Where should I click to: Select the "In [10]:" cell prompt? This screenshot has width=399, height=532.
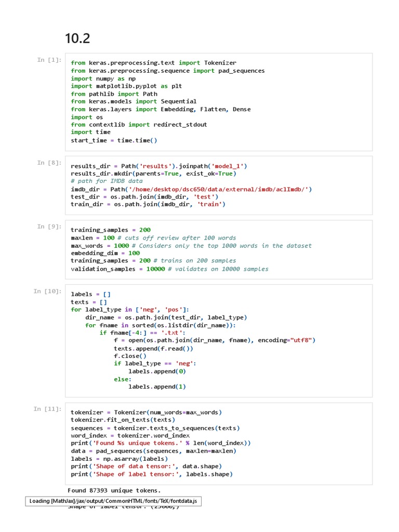(47, 291)
